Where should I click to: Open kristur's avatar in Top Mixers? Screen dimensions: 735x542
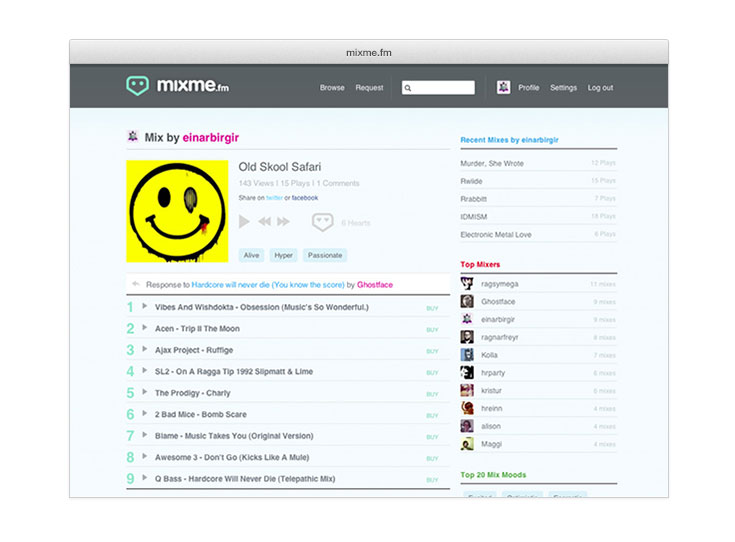[467, 390]
